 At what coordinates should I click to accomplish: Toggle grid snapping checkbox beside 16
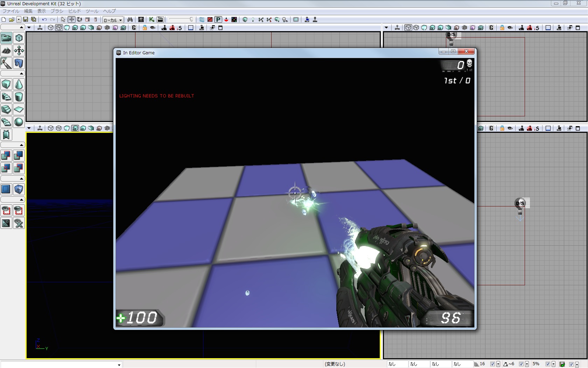point(492,364)
